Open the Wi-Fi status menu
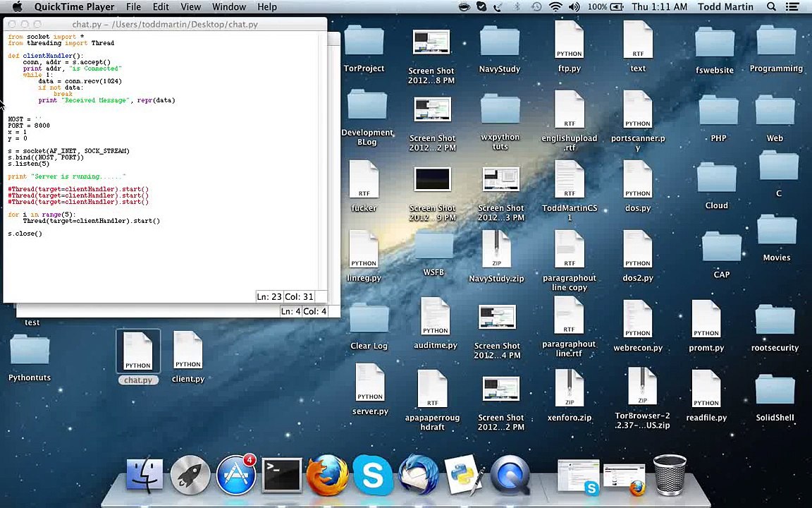Screen dimensions: 812x508 [x=555, y=7]
